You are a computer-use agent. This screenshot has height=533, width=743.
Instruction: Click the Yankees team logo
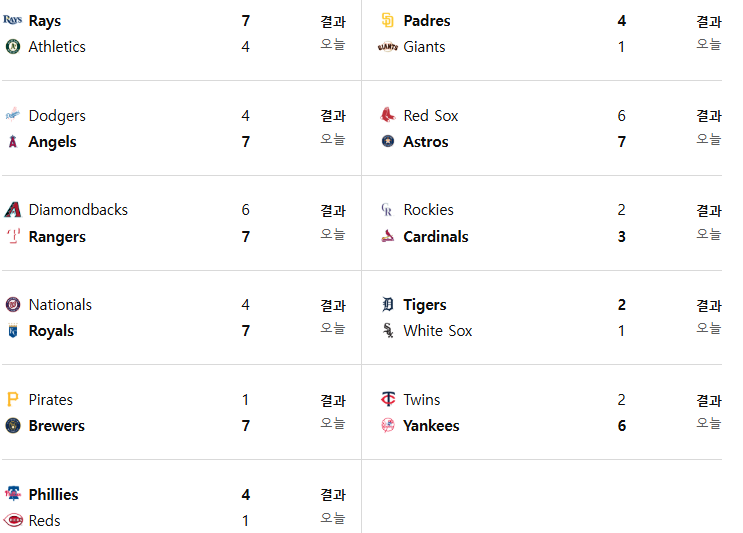[x=388, y=425]
